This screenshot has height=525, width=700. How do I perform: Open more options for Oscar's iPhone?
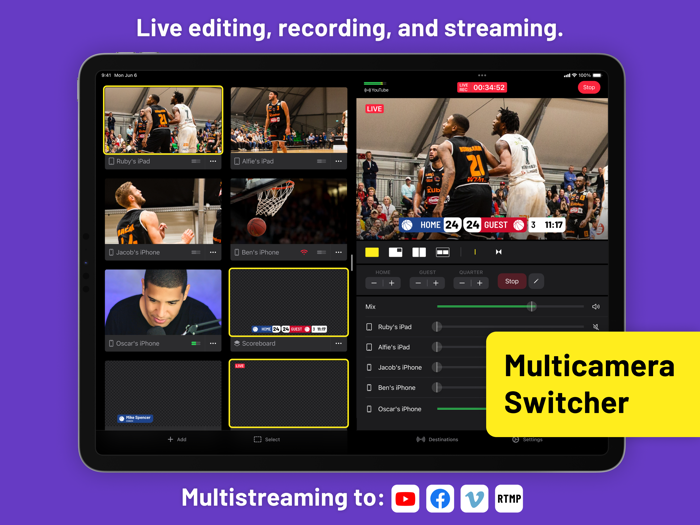coord(213,343)
